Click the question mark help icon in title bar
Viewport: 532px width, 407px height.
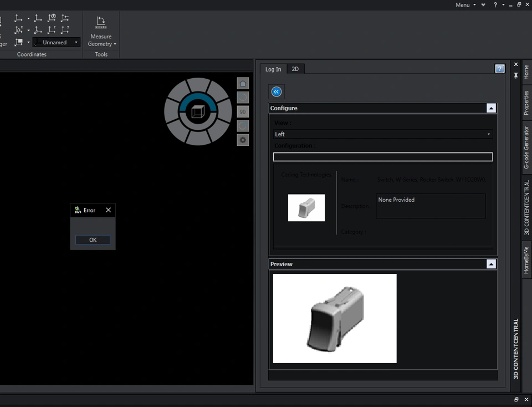coord(495,5)
